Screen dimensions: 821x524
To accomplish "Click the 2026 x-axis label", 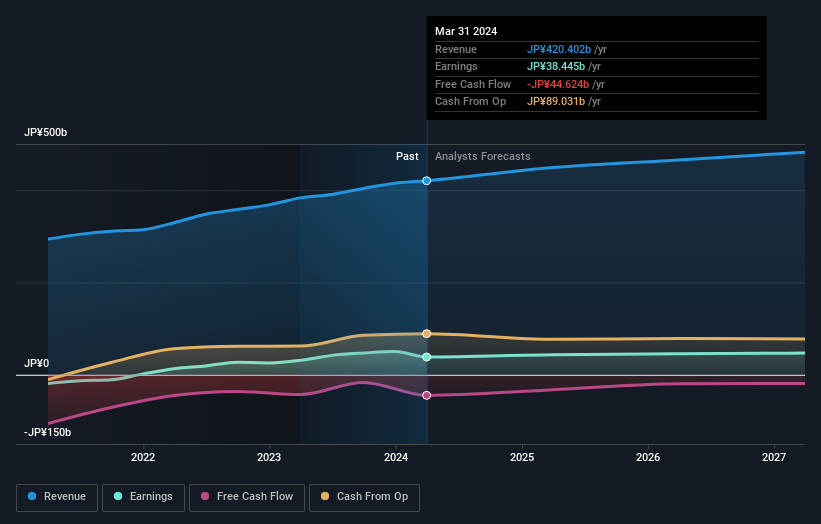I will pyautogui.click(x=648, y=457).
